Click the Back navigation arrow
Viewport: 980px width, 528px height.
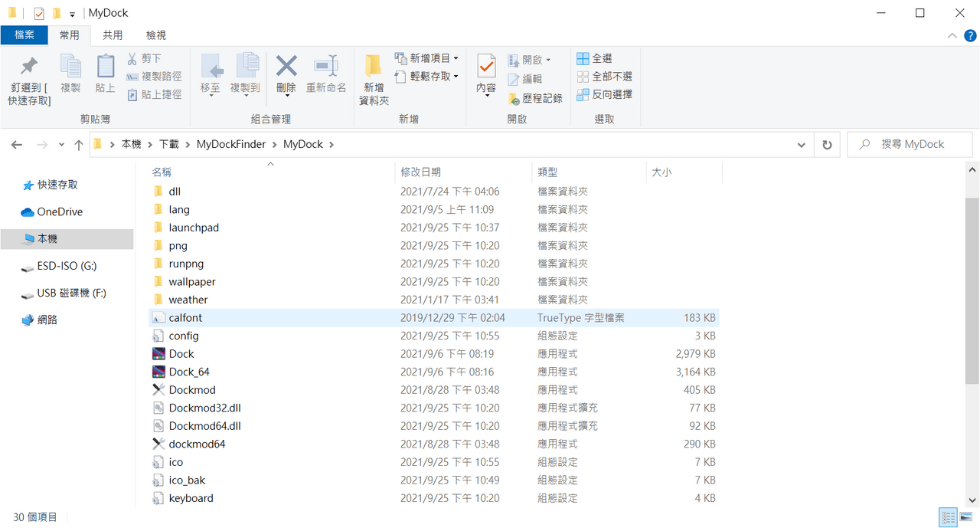coord(17,145)
